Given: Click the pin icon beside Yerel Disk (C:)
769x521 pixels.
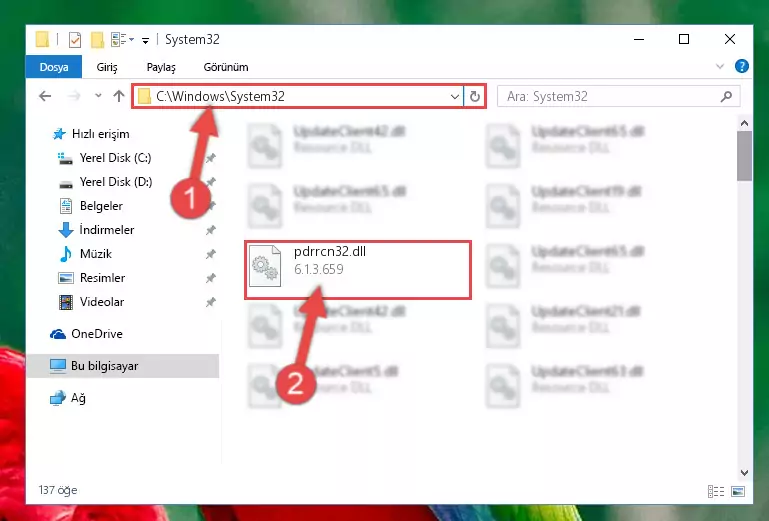Looking at the screenshot, I should [x=210, y=158].
